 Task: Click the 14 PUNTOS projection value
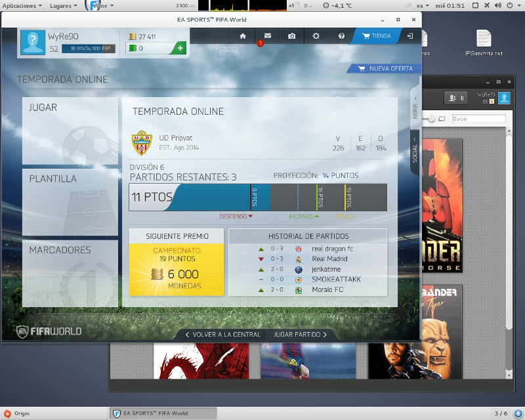click(340, 175)
